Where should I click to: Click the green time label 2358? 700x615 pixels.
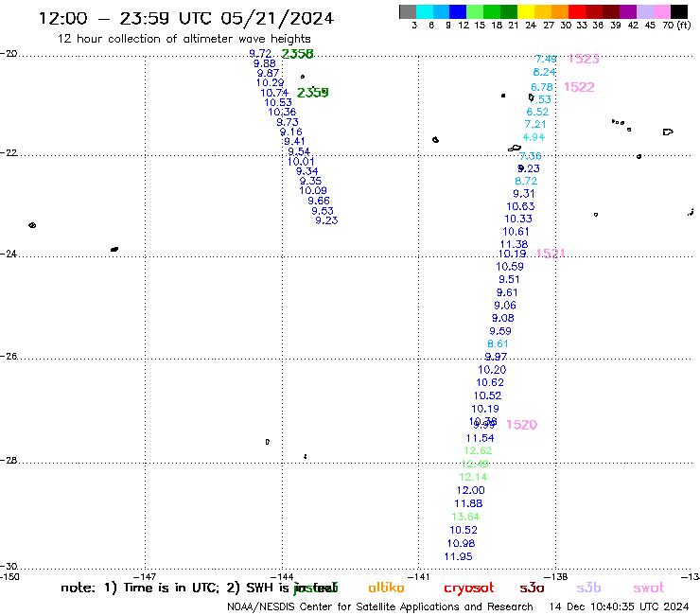pyautogui.click(x=297, y=54)
